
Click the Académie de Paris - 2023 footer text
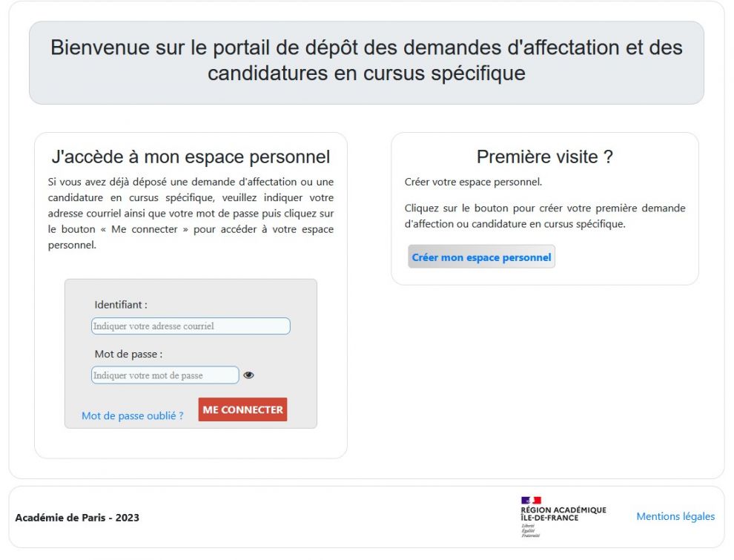pos(77,518)
